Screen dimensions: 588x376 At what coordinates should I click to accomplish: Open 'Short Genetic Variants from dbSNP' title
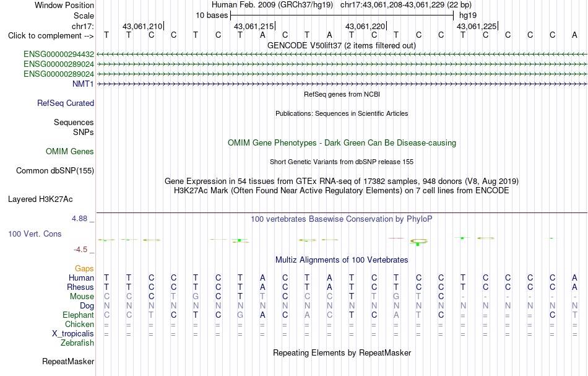click(x=342, y=162)
